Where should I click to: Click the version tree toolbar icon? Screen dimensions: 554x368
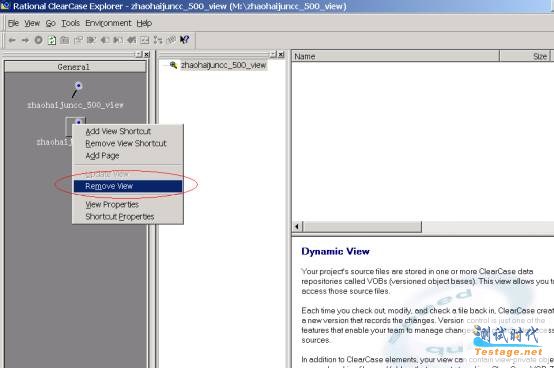[x=158, y=40]
